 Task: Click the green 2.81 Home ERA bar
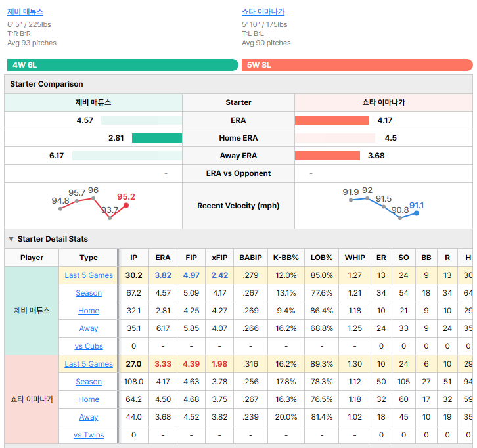157,138
